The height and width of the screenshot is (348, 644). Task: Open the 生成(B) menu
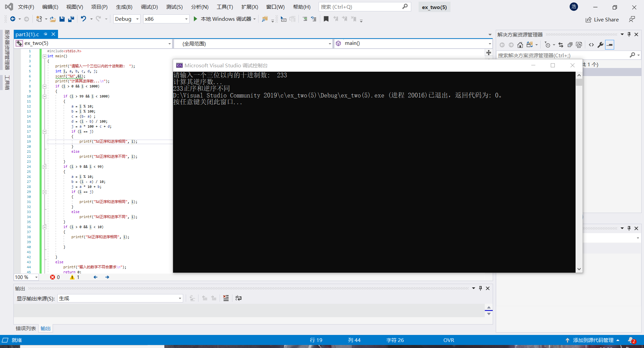point(124,7)
